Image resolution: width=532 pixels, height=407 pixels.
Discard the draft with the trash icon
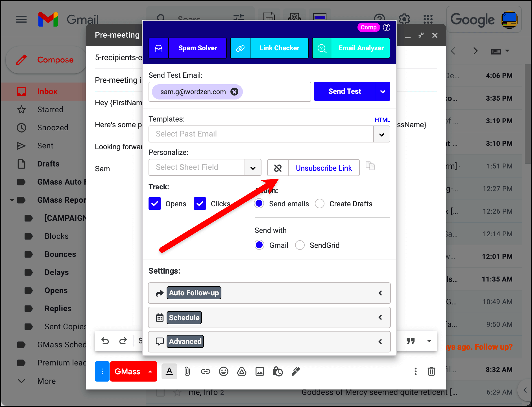[431, 371]
